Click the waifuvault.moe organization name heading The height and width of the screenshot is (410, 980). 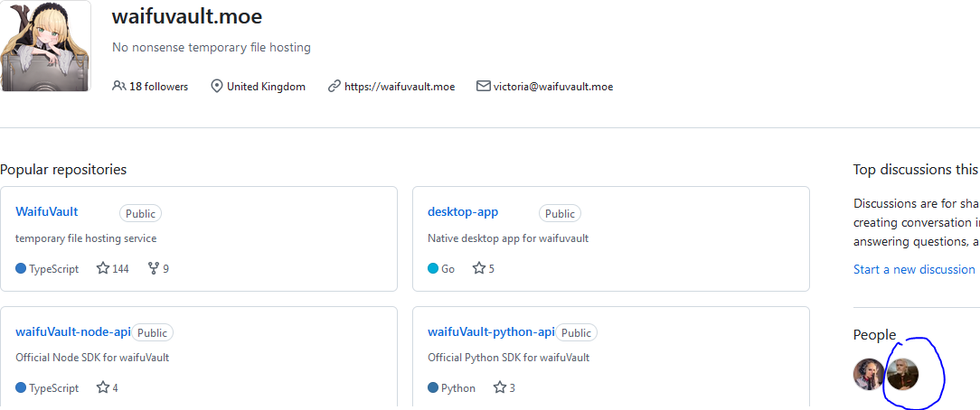(x=187, y=17)
